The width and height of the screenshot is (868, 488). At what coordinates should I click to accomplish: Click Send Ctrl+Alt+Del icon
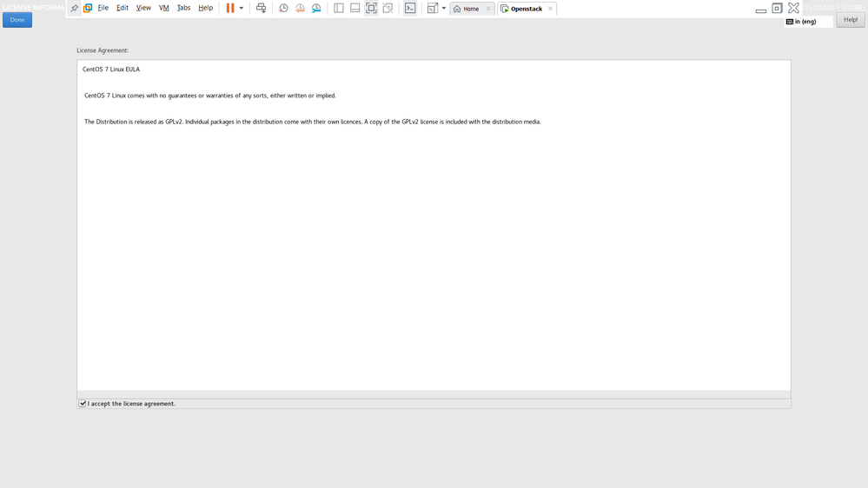tap(261, 8)
